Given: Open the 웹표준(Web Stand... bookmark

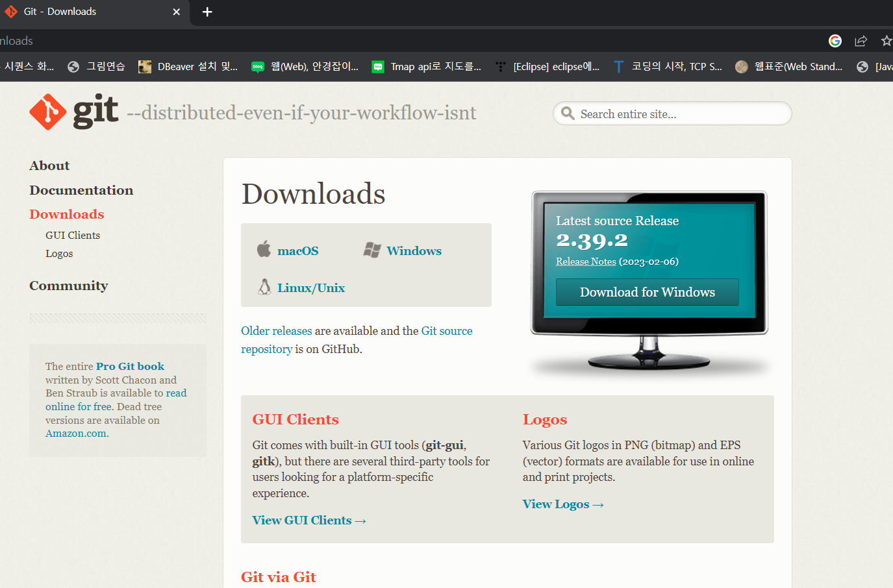Looking at the screenshot, I should [789, 66].
